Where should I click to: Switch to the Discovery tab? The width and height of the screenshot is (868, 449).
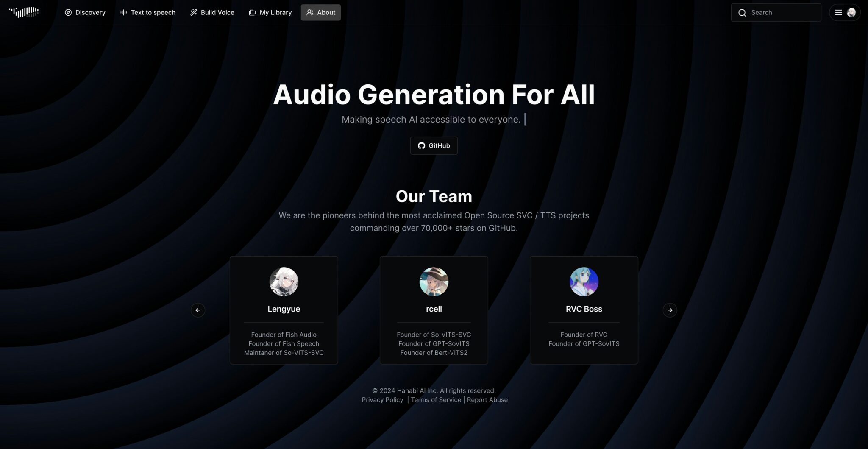pyautogui.click(x=85, y=12)
